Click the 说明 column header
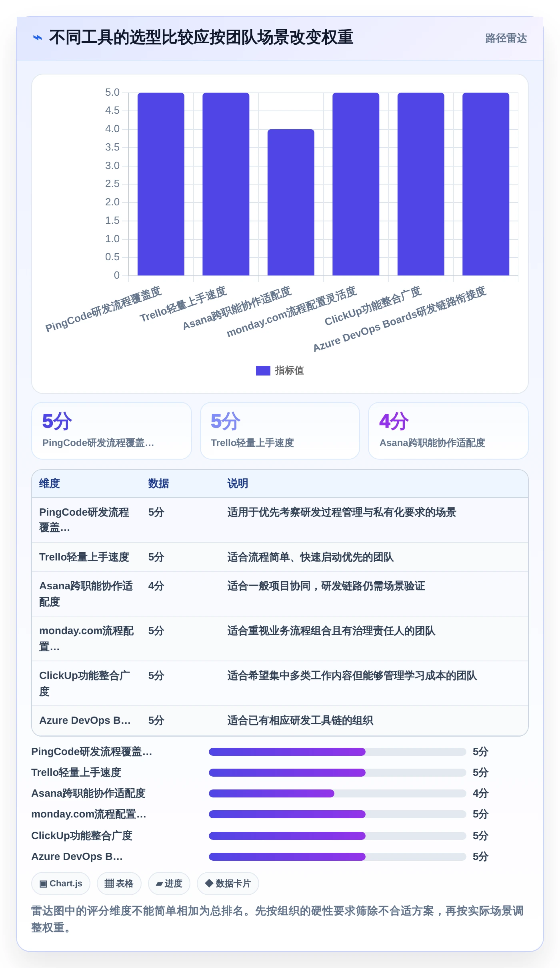 238,484
